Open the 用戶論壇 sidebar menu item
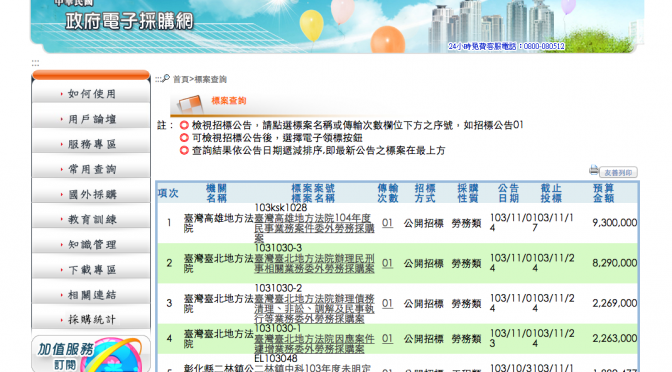The height and width of the screenshot is (372, 672). pos(91,119)
